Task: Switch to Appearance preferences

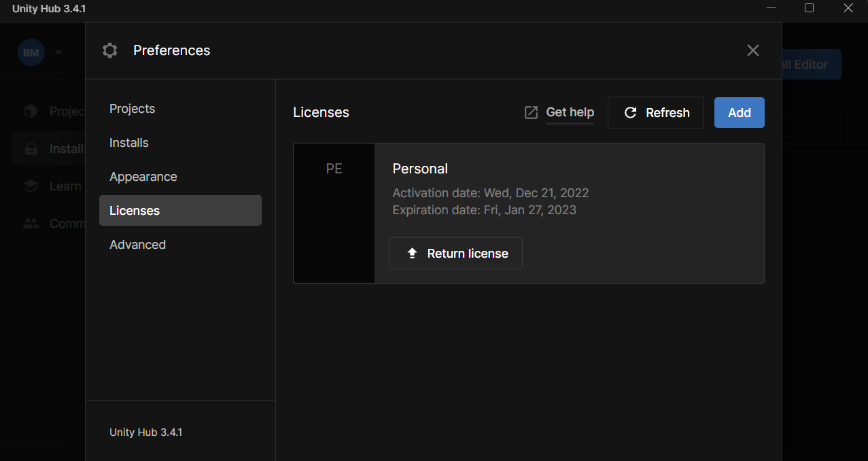Action: tap(180, 177)
